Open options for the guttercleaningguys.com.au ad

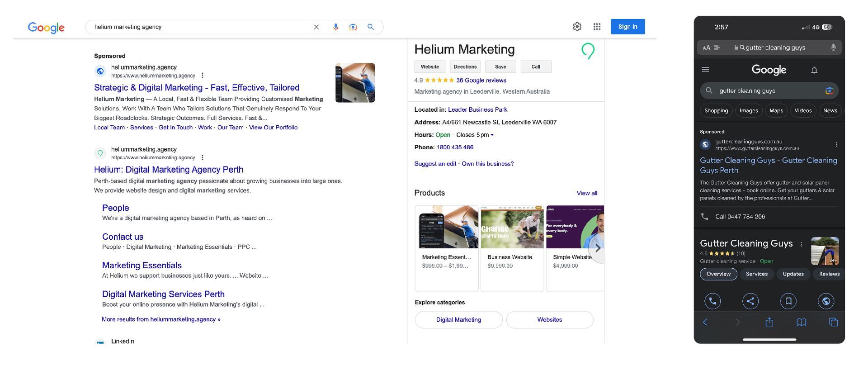836,145
